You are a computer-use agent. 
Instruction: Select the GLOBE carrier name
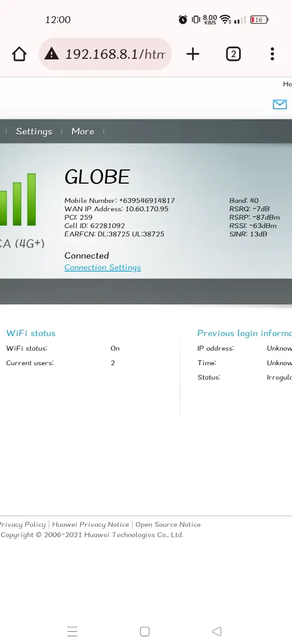[x=97, y=177]
